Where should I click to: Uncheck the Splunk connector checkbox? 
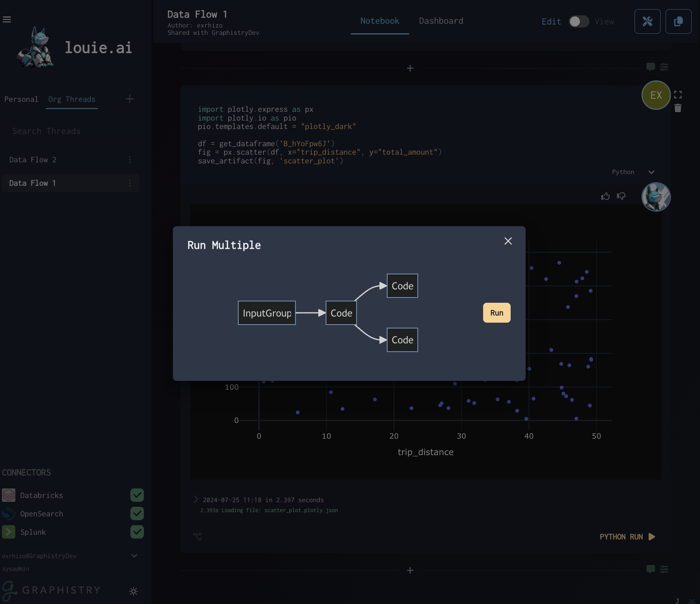(137, 532)
